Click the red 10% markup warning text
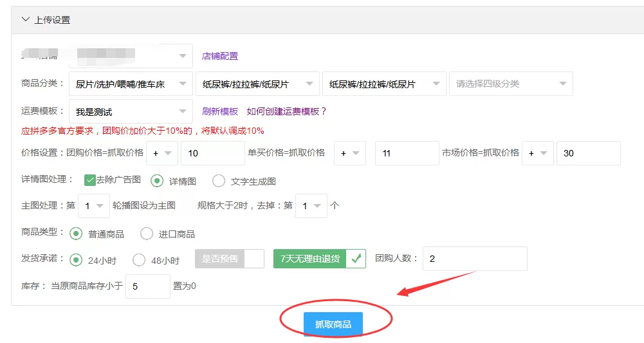Image resolution: width=644 pixels, height=343 pixels. [x=143, y=131]
